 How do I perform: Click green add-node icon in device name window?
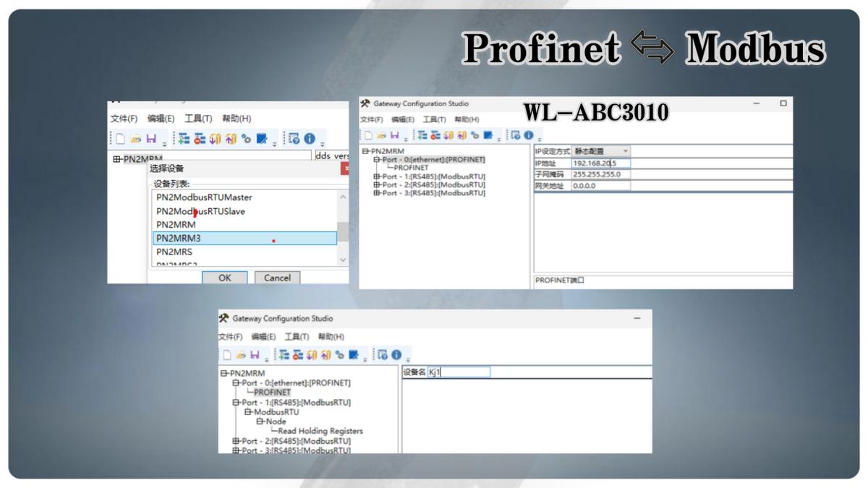[x=284, y=355]
